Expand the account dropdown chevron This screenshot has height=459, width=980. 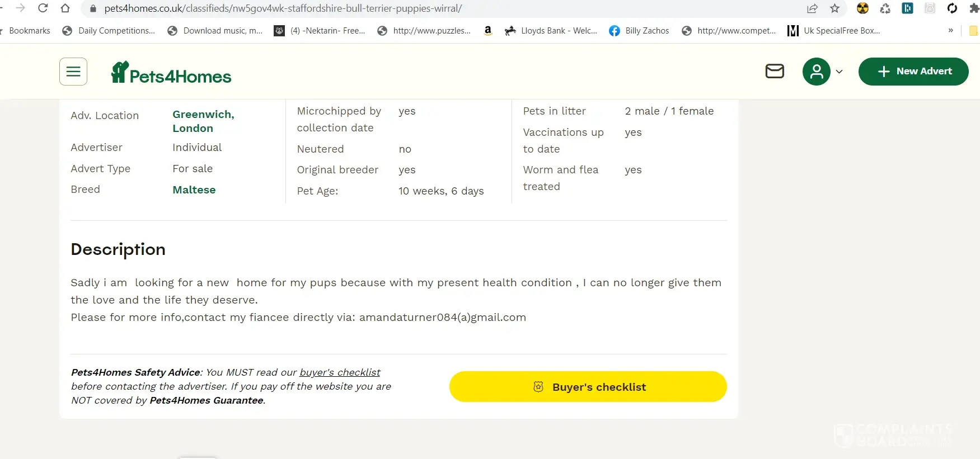point(839,72)
